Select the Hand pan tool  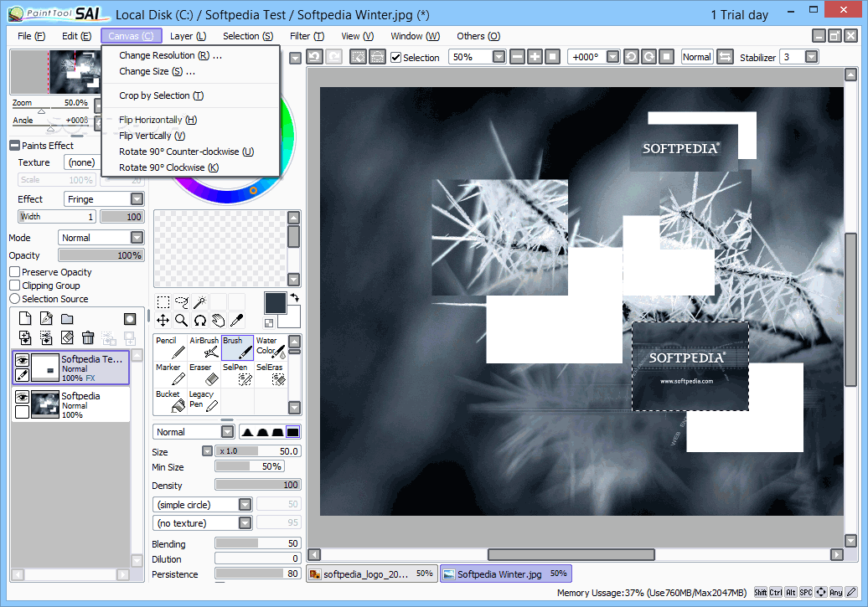[218, 320]
